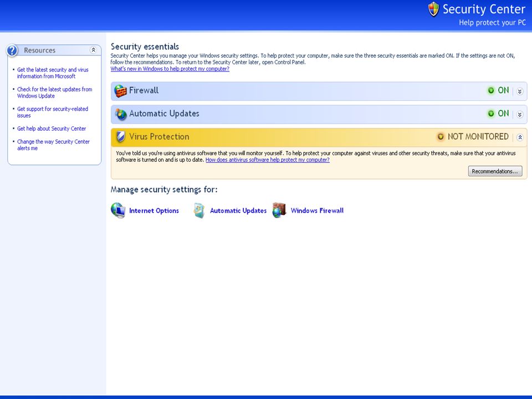The width and height of the screenshot is (532, 399).
Task: Click the NOT MONITORED status text
Action: pos(478,137)
